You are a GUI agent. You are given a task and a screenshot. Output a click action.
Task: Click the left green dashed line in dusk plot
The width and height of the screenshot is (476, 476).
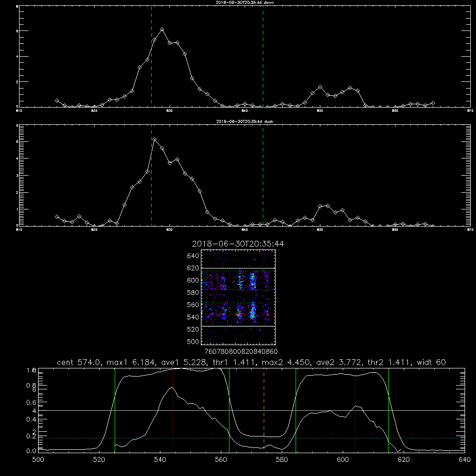(x=151, y=176)
